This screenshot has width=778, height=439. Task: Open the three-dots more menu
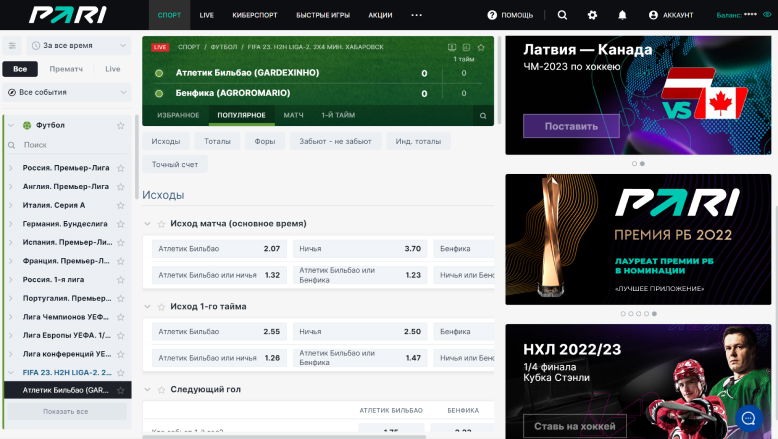(x=417, y=15)
